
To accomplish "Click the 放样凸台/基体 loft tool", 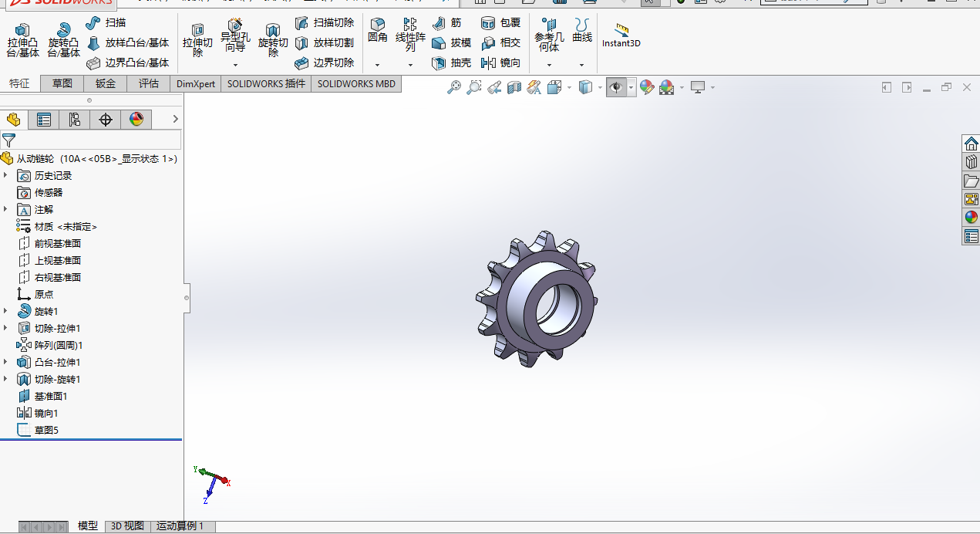I will click(127, 42).
